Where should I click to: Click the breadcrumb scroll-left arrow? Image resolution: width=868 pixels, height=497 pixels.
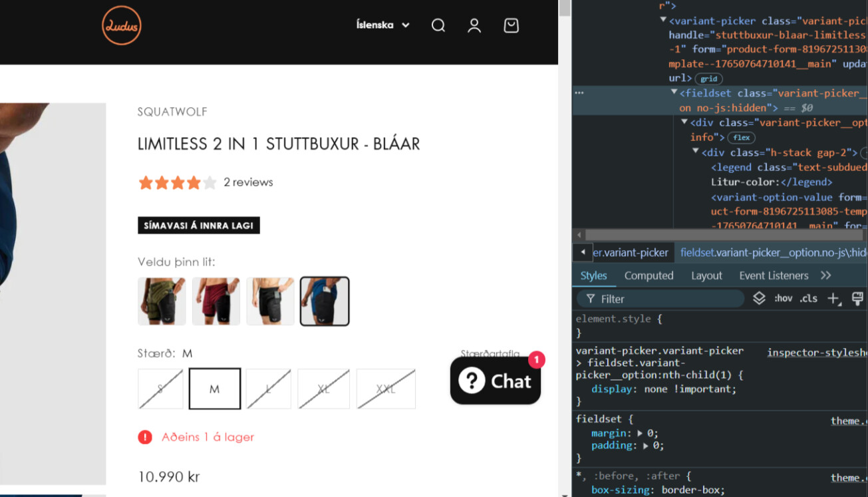click(583, 252)
